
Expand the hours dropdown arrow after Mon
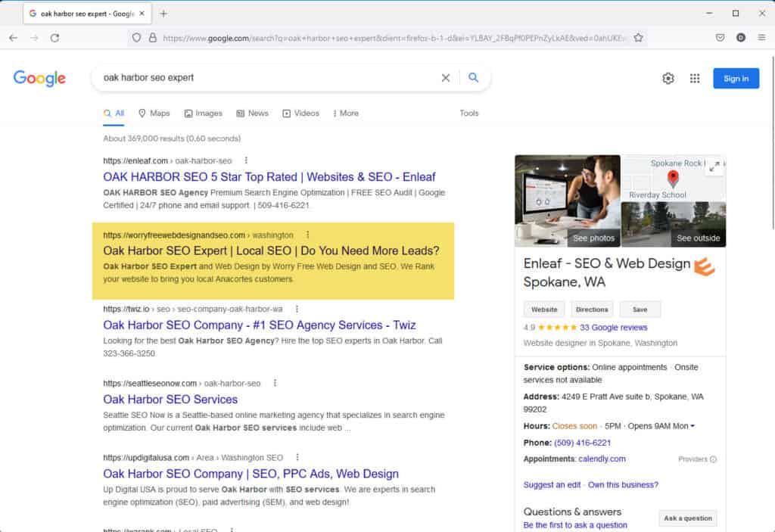click(x=693, y=426)
